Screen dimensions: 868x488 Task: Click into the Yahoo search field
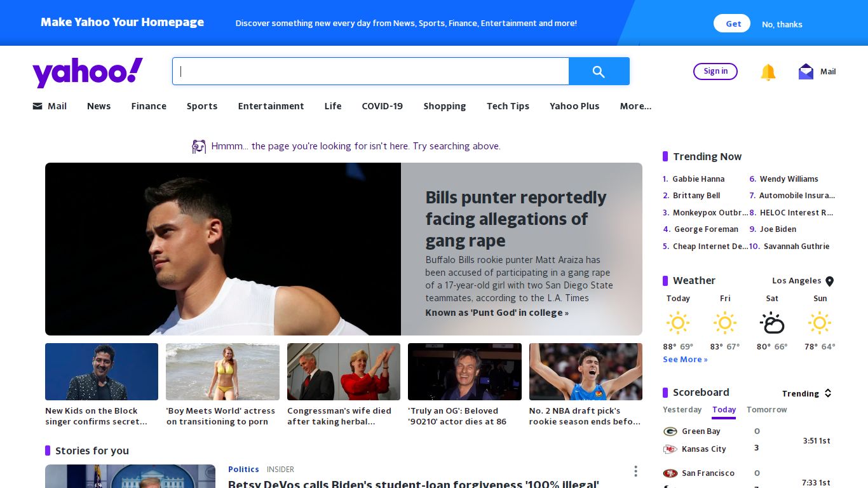(370, 71)
